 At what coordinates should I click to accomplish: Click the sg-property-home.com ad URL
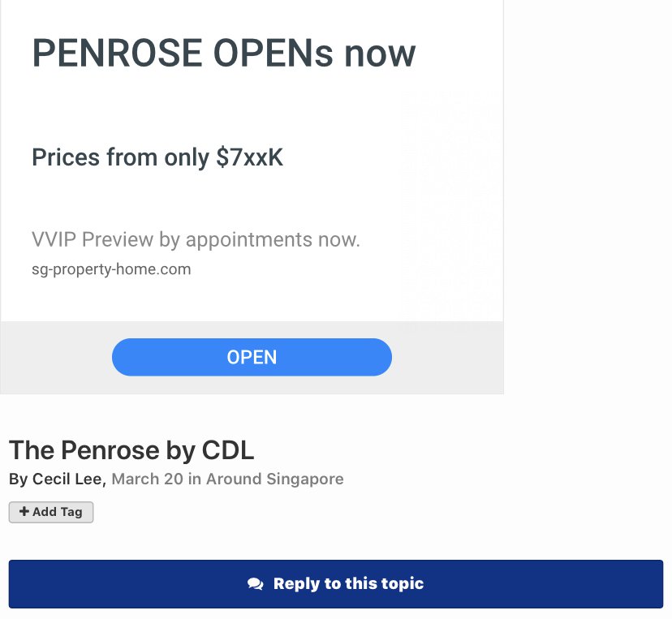(x=111, y=269)
